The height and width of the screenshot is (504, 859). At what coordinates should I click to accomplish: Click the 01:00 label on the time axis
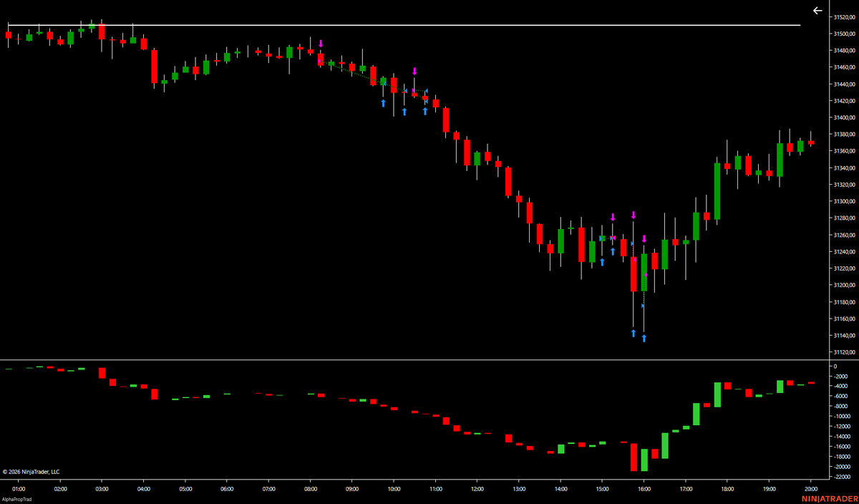(19, 489)
